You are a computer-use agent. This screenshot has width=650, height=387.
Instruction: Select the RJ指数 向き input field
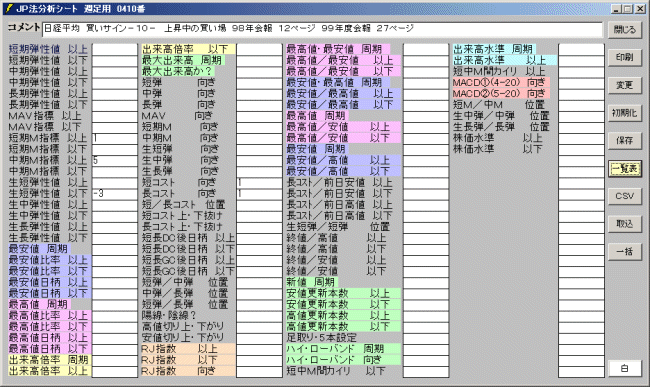tap(260, 371)
